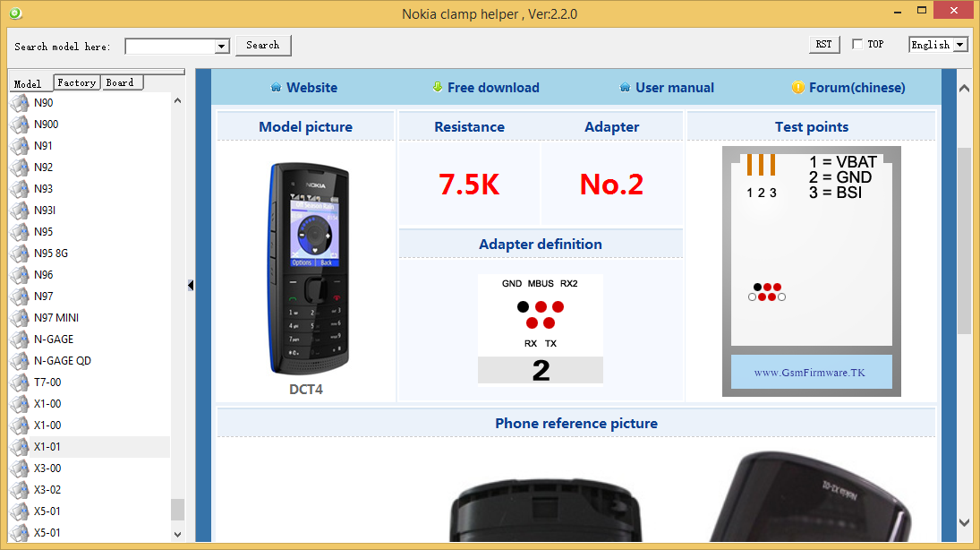980x550 pixels.
Task: Enable the TOP always-on-top checkbox
Action: pyautogui.click(x=857, y=45)
